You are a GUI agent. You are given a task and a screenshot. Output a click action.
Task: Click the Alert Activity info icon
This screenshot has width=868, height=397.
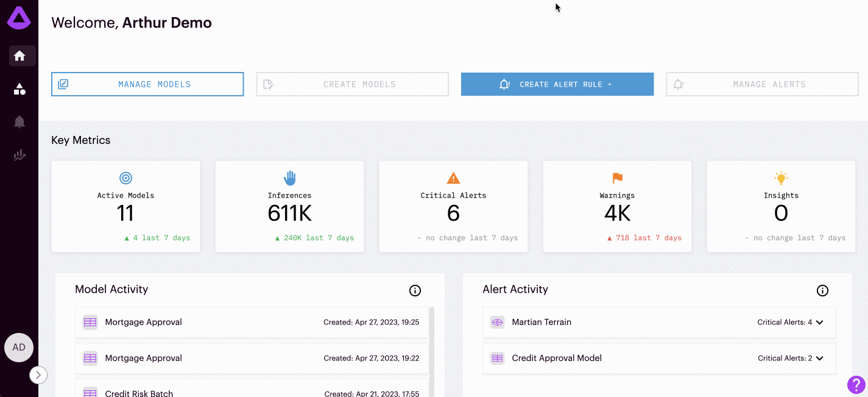822,291
